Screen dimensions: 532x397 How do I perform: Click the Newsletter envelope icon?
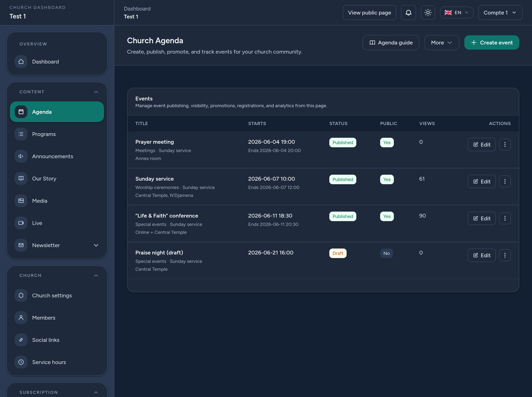[21, 245]
